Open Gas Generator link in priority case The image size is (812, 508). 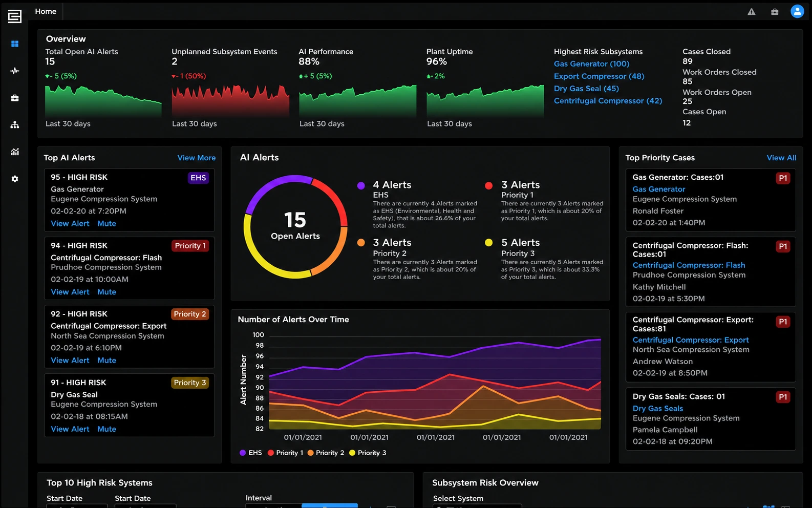tap(659, 189)
